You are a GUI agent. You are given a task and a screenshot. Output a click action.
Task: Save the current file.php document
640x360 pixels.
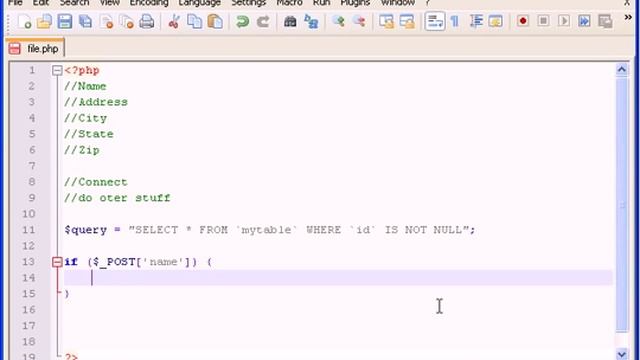point(64,21)
